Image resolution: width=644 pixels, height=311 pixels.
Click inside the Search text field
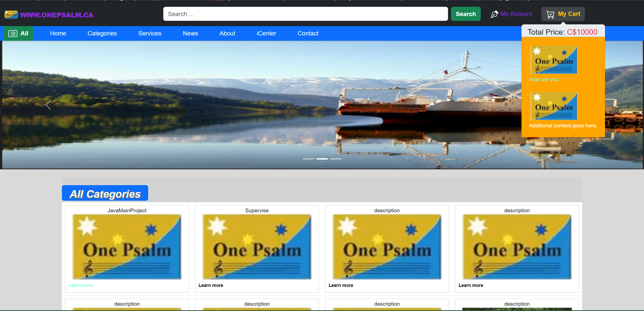305,14
